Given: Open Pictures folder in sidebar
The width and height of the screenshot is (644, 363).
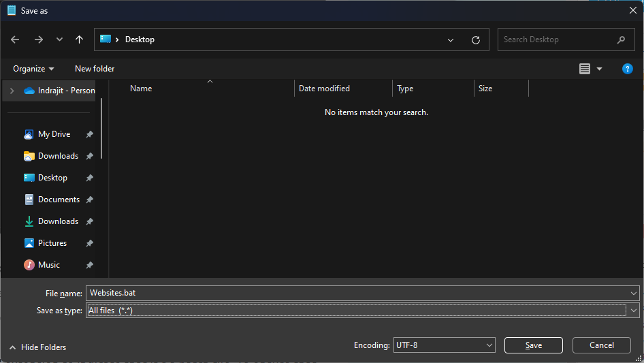Looking at the screenshot, I should (52, 243).
